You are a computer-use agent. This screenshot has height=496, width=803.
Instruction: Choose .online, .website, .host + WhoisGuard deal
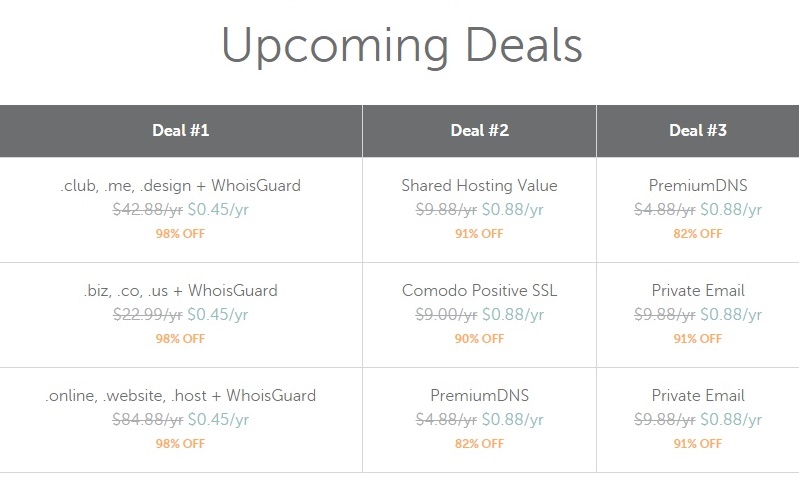pyautogui.click(x=180, y=396)
